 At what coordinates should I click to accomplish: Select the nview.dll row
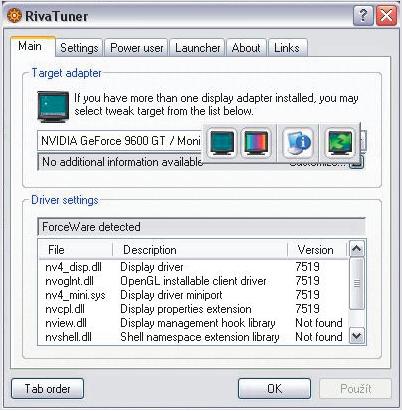pos(193,323)
